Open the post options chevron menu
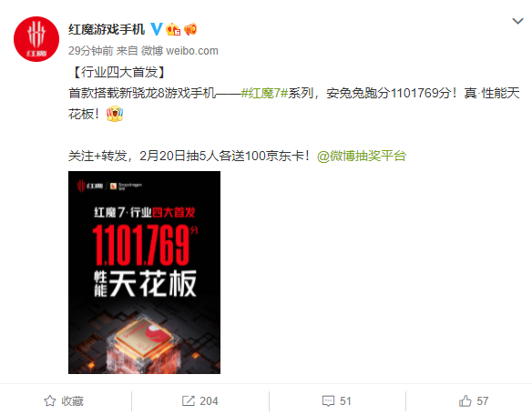 pos(517,21)
